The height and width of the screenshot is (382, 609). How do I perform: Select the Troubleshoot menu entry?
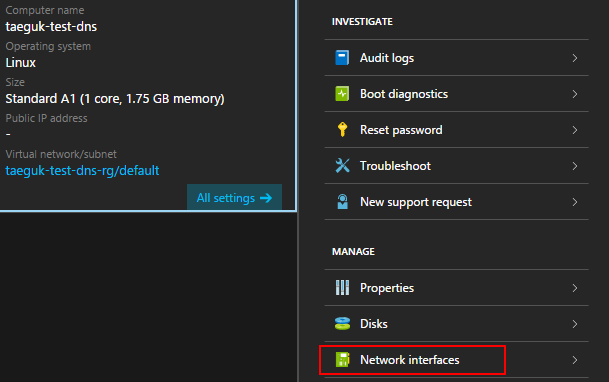456,166
